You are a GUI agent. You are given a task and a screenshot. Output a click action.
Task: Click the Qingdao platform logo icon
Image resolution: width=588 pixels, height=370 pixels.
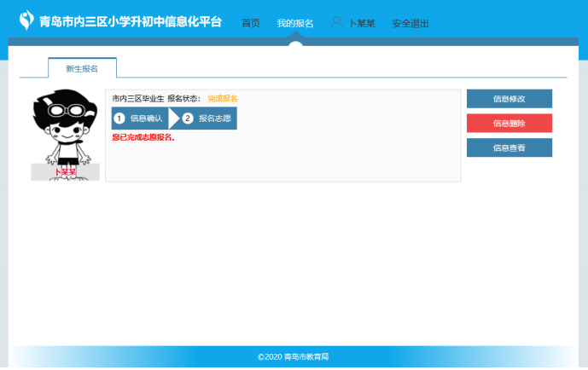coord(26,20)
